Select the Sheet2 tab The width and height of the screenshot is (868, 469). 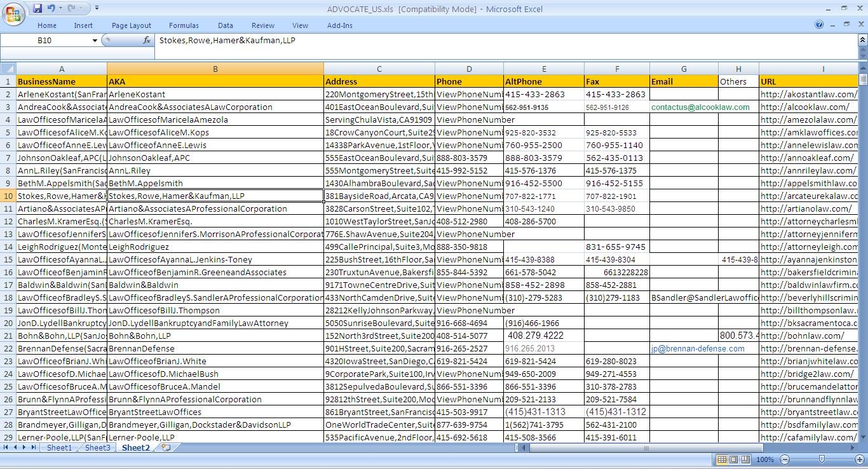[136, 448]
